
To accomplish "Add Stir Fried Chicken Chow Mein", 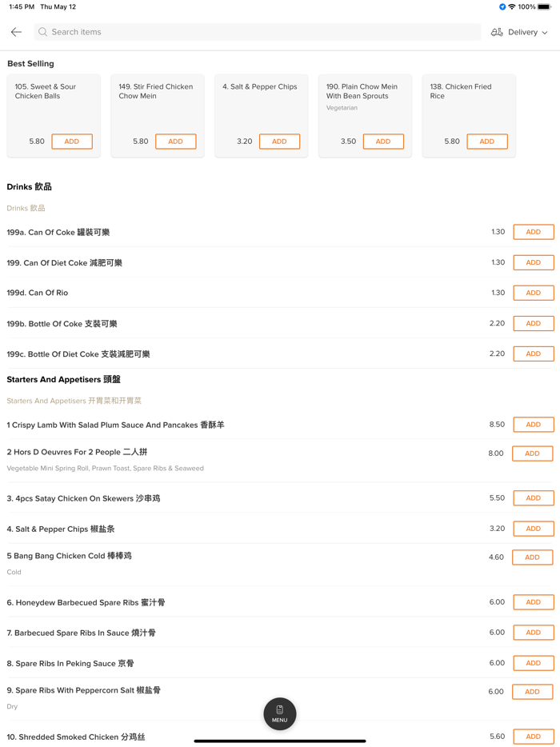I will (x=175, y=142).
